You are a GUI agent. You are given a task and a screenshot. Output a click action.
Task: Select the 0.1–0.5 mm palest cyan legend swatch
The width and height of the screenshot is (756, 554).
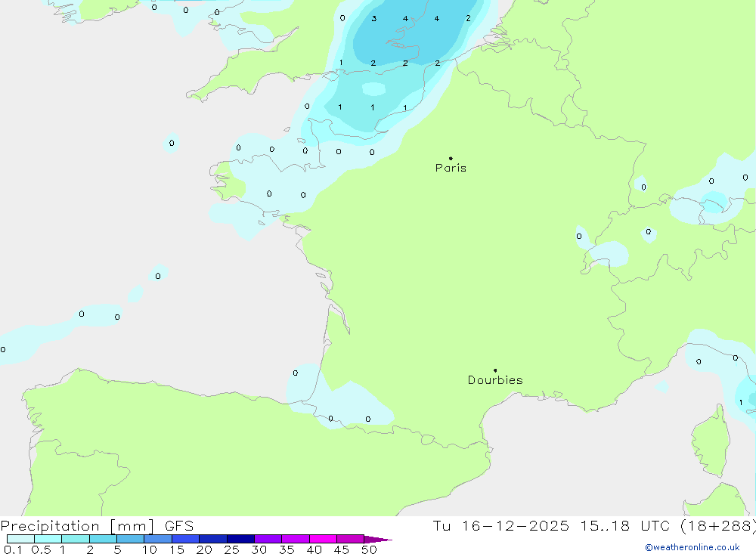tap(20, 539)
